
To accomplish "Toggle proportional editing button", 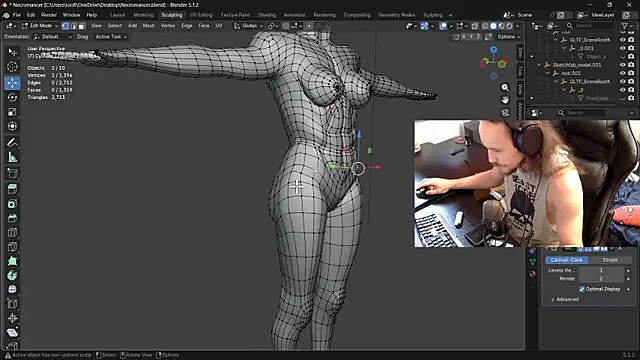I will pyautogui.click(x=309, y=26).
